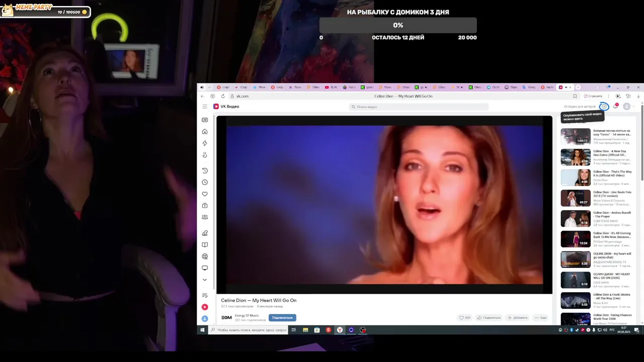644x362 pixels.
Task: Switch to the Goog browser tab
Action: (x=529, y=87)
